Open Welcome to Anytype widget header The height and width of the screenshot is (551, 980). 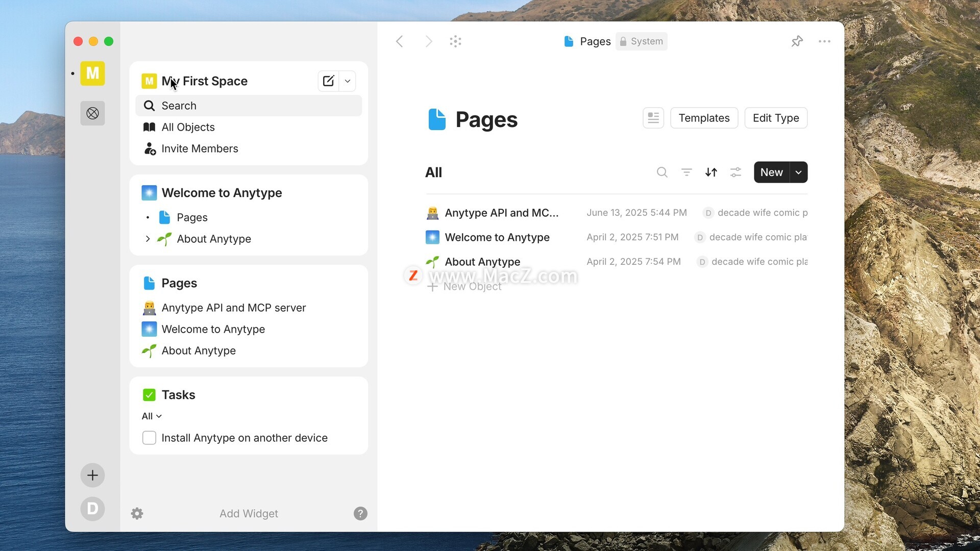[x=222, y=193]
